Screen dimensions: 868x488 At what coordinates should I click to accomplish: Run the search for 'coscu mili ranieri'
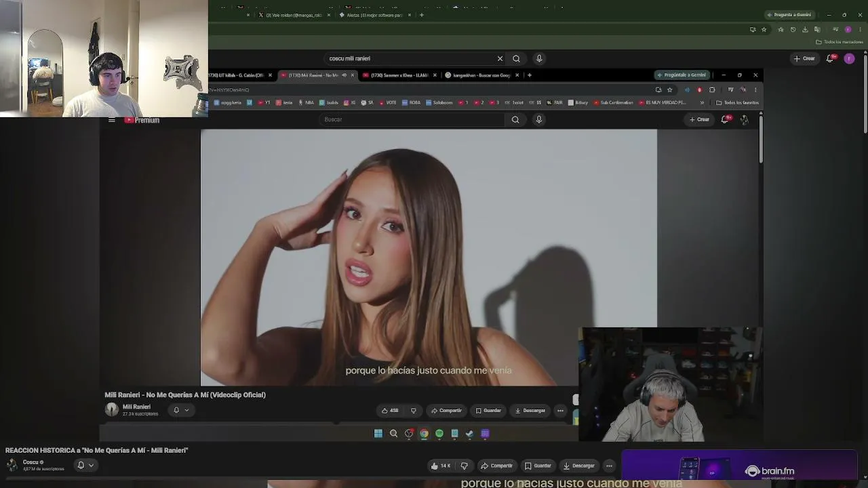coord(516,58)
